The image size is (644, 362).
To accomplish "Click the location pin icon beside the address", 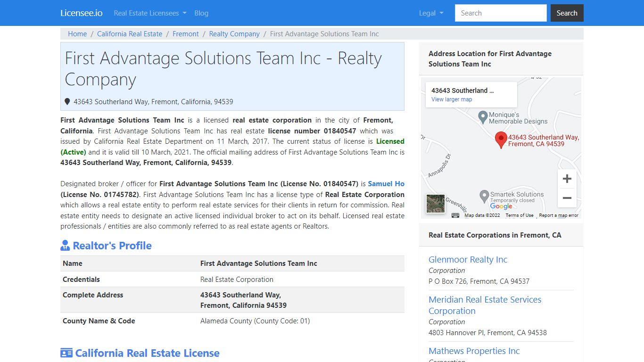I will 67,102.
